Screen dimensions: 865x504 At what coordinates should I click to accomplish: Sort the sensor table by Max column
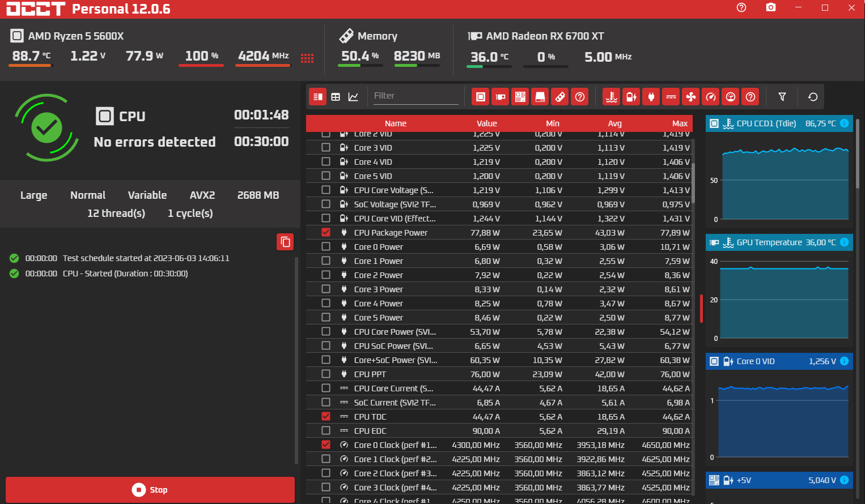click(x=680, y=123)
